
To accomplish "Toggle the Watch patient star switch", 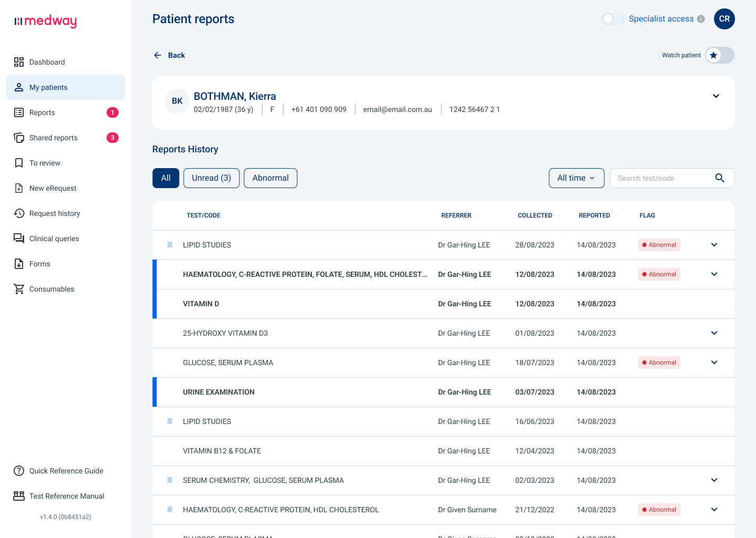I will tap(720, 55).
